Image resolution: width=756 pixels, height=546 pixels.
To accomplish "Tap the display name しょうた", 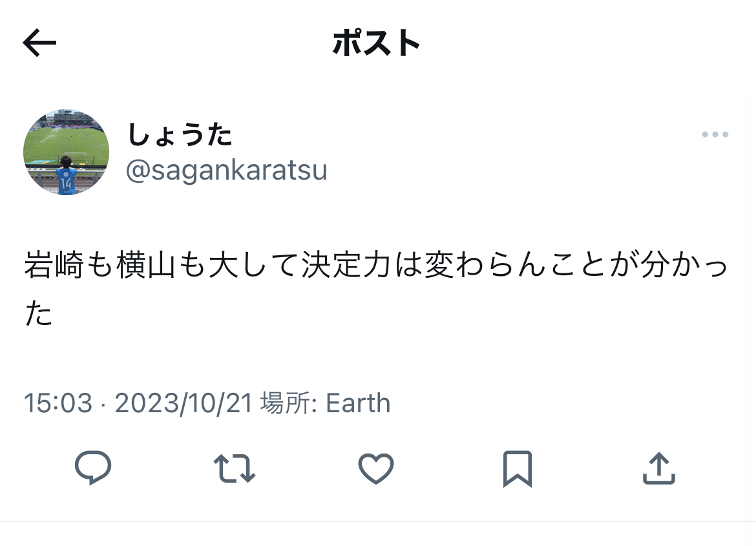I will point(180,135).
